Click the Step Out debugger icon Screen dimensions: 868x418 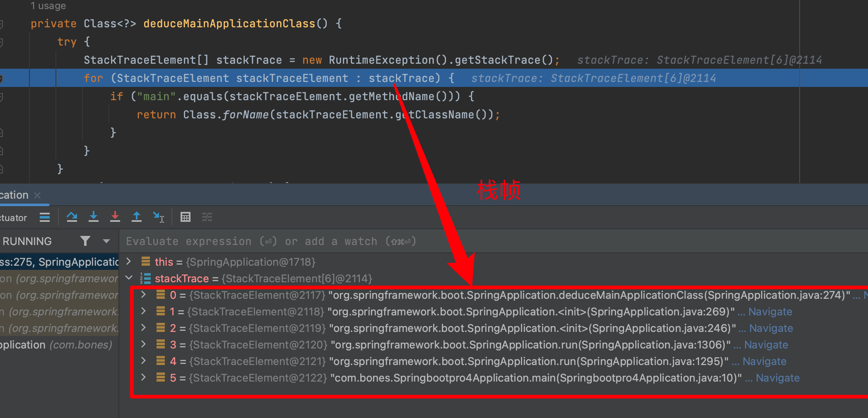tap(137, 217)
